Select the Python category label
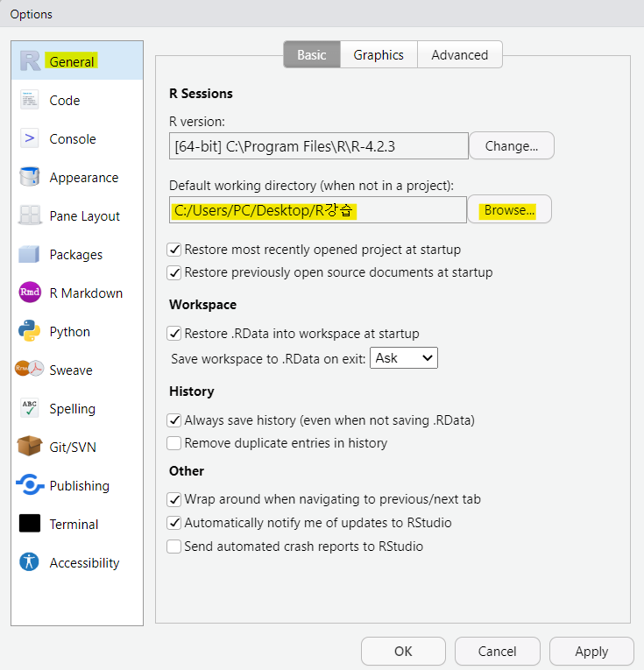This screenshot has width=644, height=670. (x=69, y=332)
